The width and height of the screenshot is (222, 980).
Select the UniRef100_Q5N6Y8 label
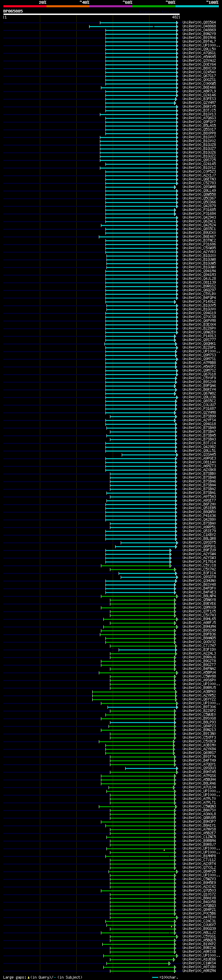[199, 600]
